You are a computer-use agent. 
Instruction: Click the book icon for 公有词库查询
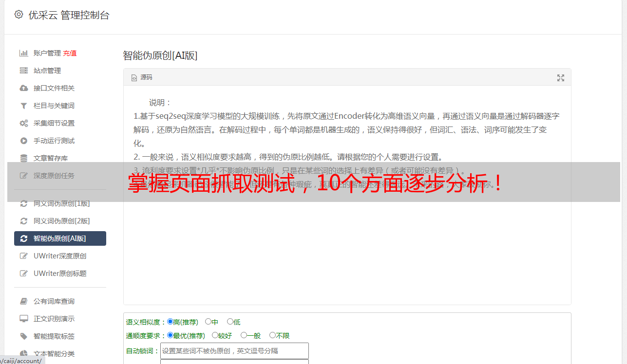point(23,301)
